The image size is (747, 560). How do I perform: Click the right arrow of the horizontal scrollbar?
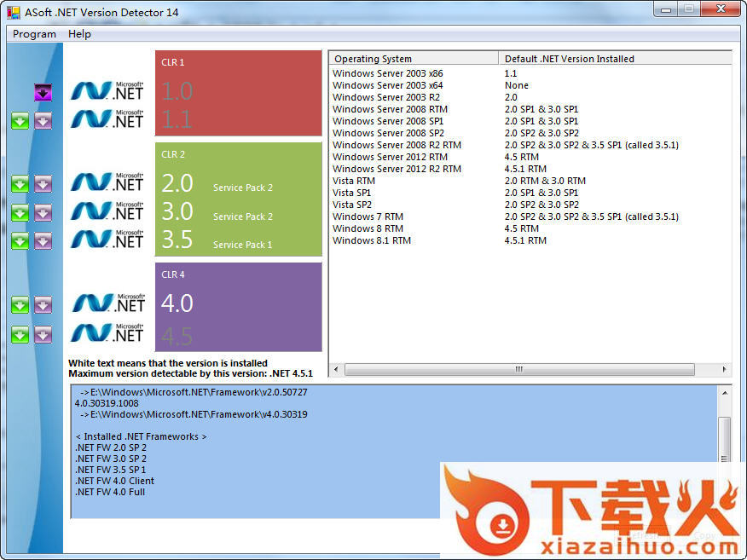(x=725, y=369)
